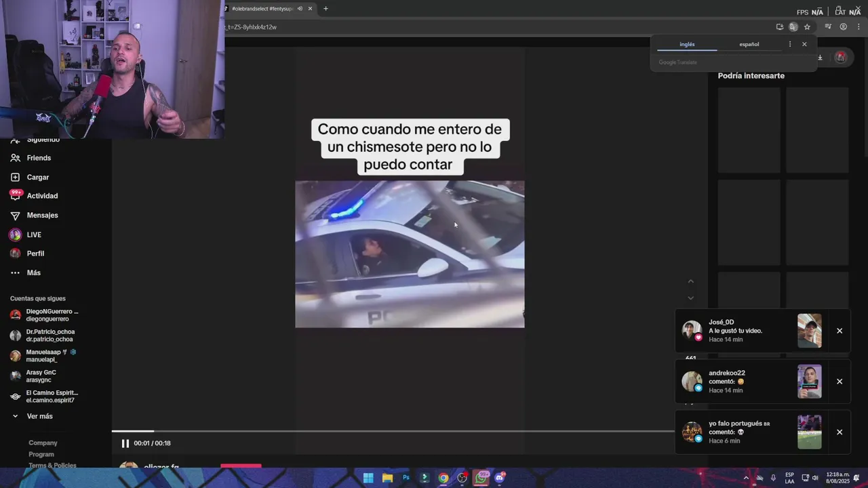Screen dimensions: 868x488
Task: Open Mensajes in the sidebar
Action: coord(34,215)
